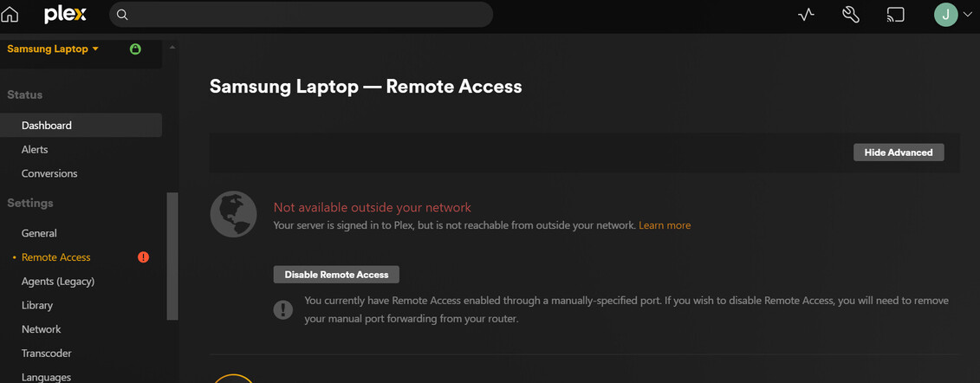Open user account avatar J
Image resolution: width=980 pixels, height=383 pixels.
click(x=945, y=15)
